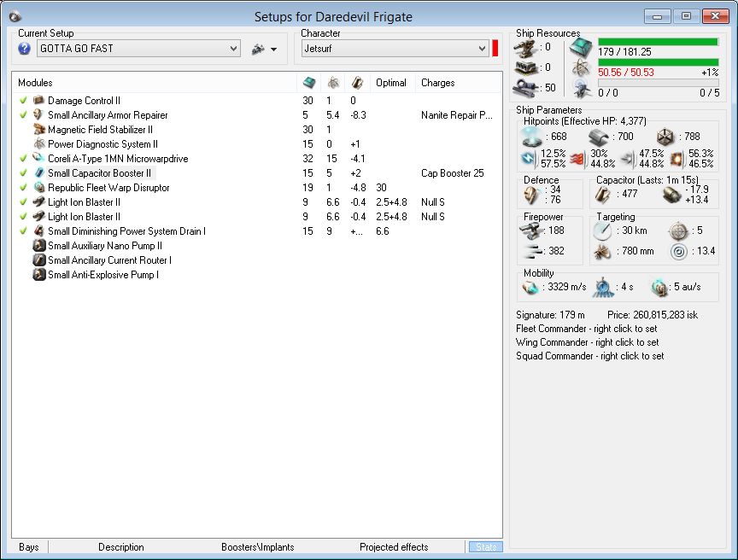Toggle first Light Ion Blaster II checkmark
Screen dimensions: 738x560
pyautogui.click(x=23, y=202)
